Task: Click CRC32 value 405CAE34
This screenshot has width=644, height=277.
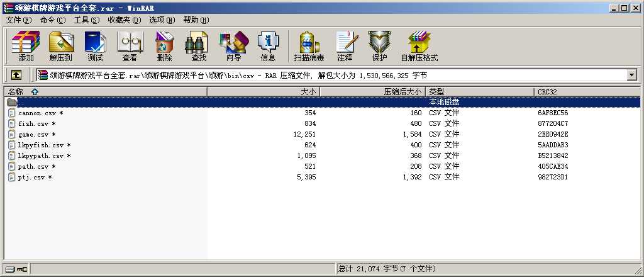Action: click(553, 166)
